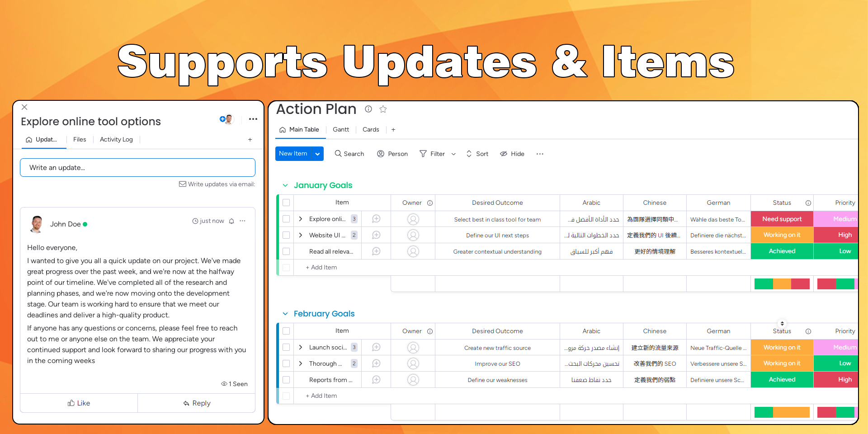The width and height of the screenshot is (868, 434).
Task: Close the Explore online tool options panel
Action: pos(24,107)
